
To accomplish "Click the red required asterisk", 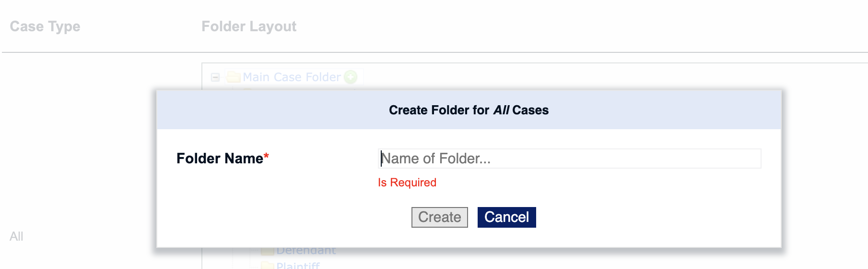I will click(x=266, y=156).
